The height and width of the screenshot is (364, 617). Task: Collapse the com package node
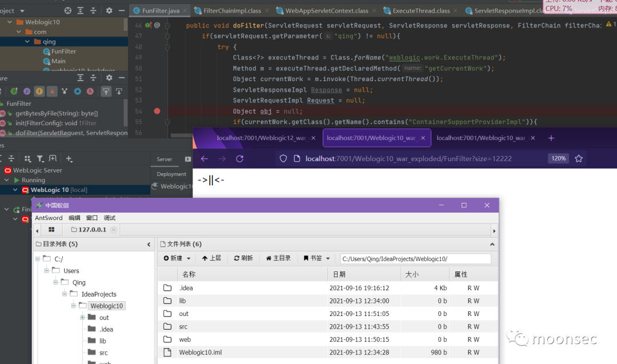18,32
